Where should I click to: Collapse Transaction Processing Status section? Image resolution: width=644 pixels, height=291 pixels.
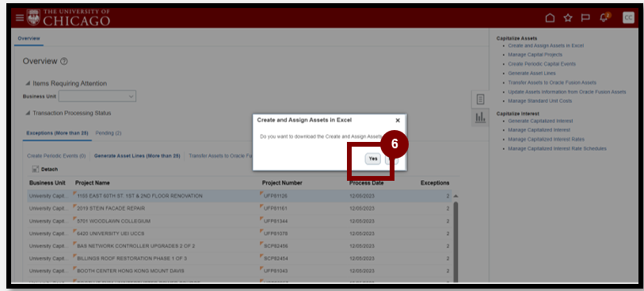tap(28, 113)
